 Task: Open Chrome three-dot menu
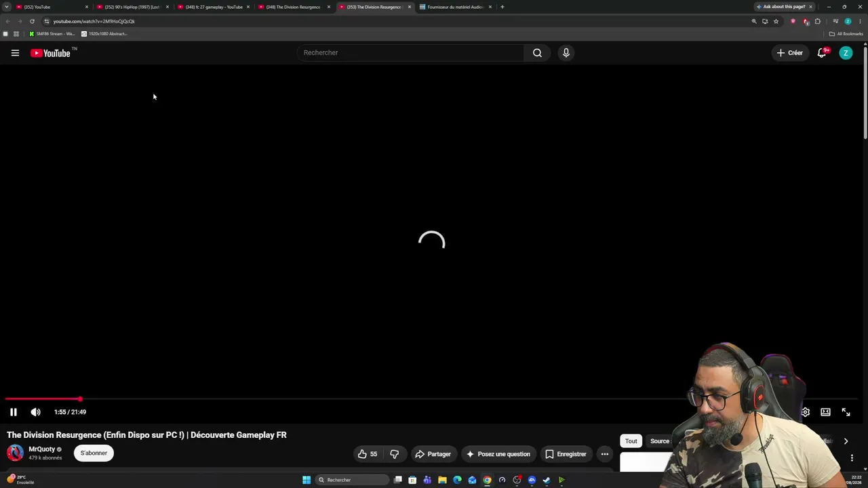[x=860, y=21]
